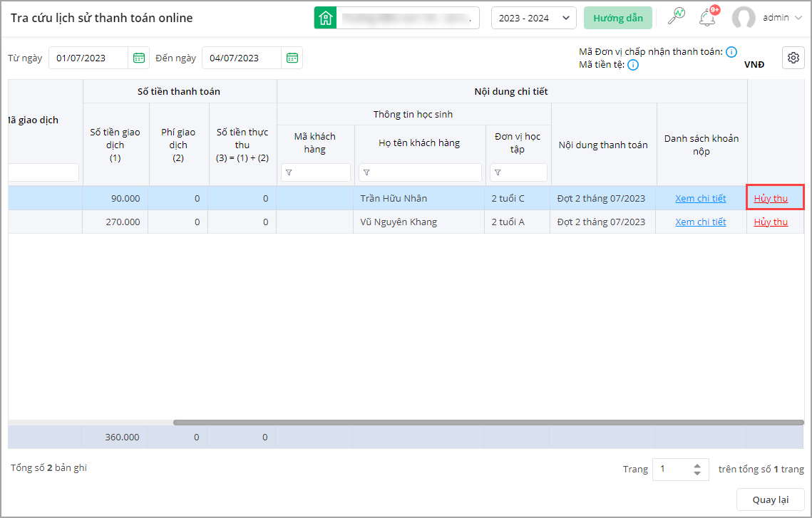This screenshot has height=518, width=812.
Task: Click the green home icon
Action: coord(325,18)
